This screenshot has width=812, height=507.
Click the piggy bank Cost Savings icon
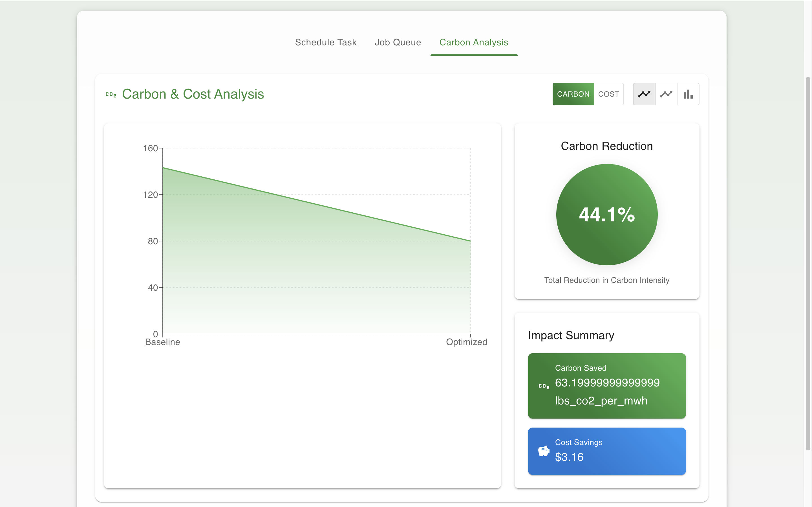coord(544,451)
